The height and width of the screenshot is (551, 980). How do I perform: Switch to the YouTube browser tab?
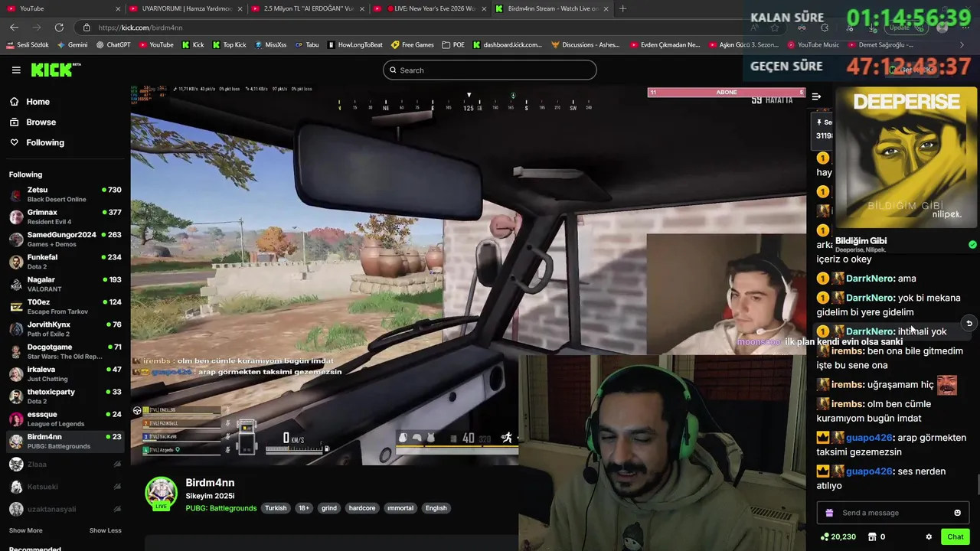coord(63,8)
